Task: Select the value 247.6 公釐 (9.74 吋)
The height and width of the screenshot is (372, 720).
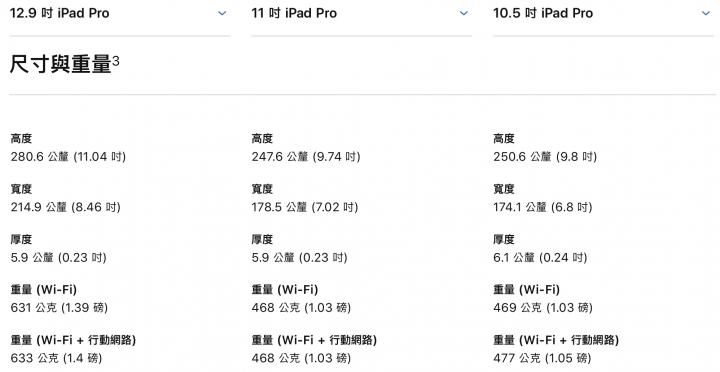Action: coord(306,157)
